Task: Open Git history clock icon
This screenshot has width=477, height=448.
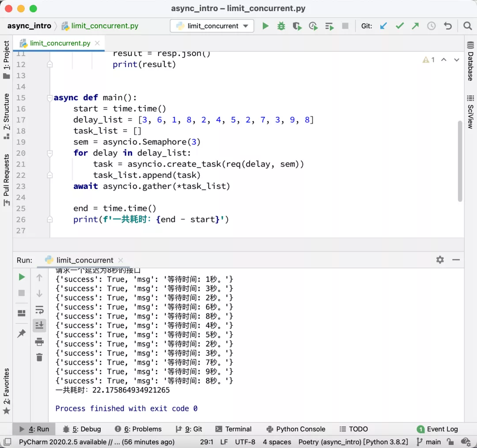Action: [432, 26]
